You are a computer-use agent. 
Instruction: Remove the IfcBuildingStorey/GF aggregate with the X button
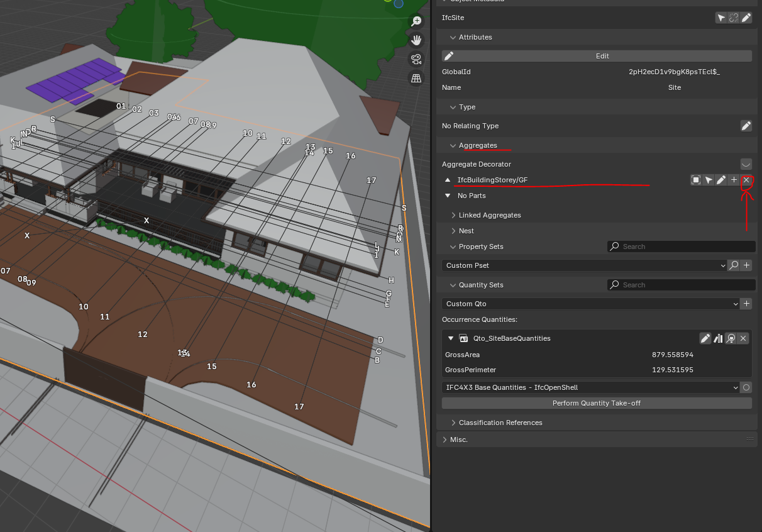tap(746, 180)
